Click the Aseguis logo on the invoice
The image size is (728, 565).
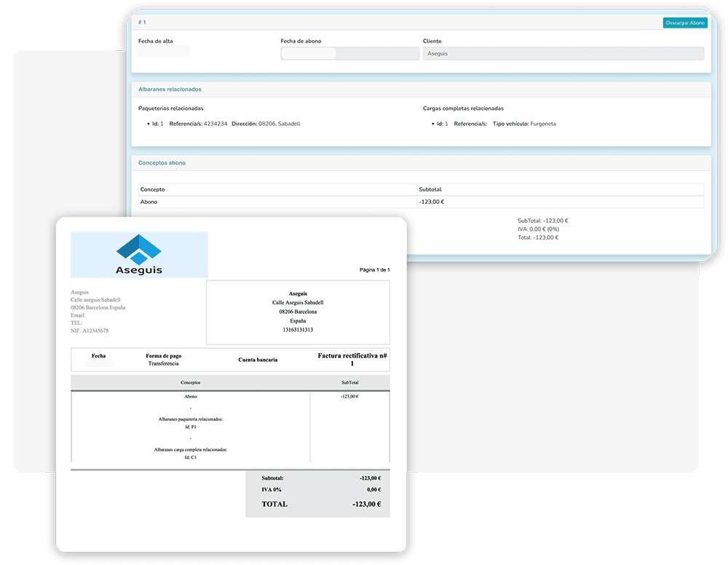point(139,255)
